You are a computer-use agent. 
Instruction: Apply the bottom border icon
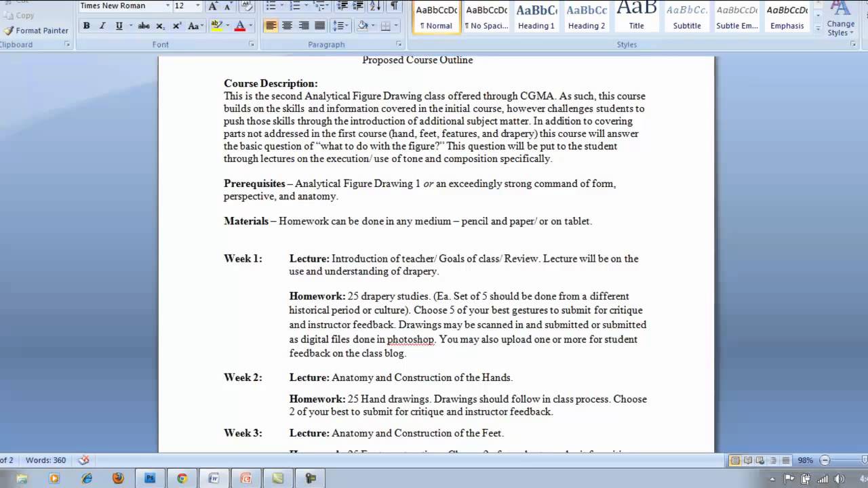(x=385, y=26)
